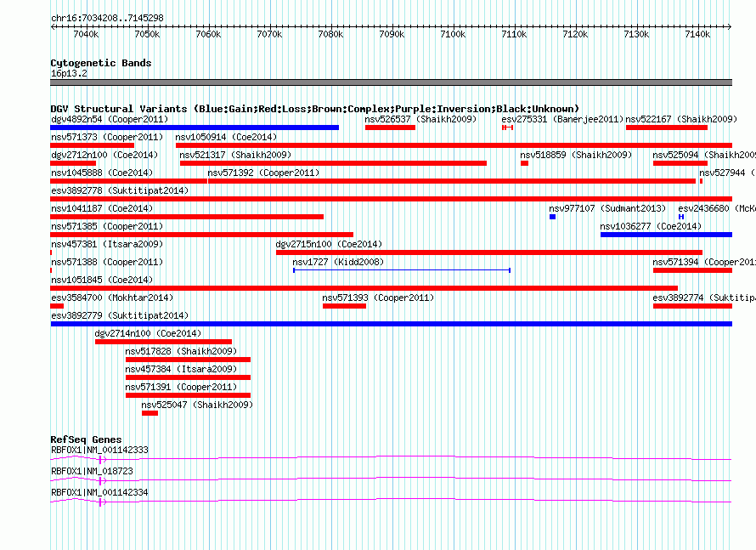The width and height of the screenshot is (756, 550).
Task: Click esv3892779 (Suktitipat2014) label
Action: pyautogui.click(x=120, y=315)
